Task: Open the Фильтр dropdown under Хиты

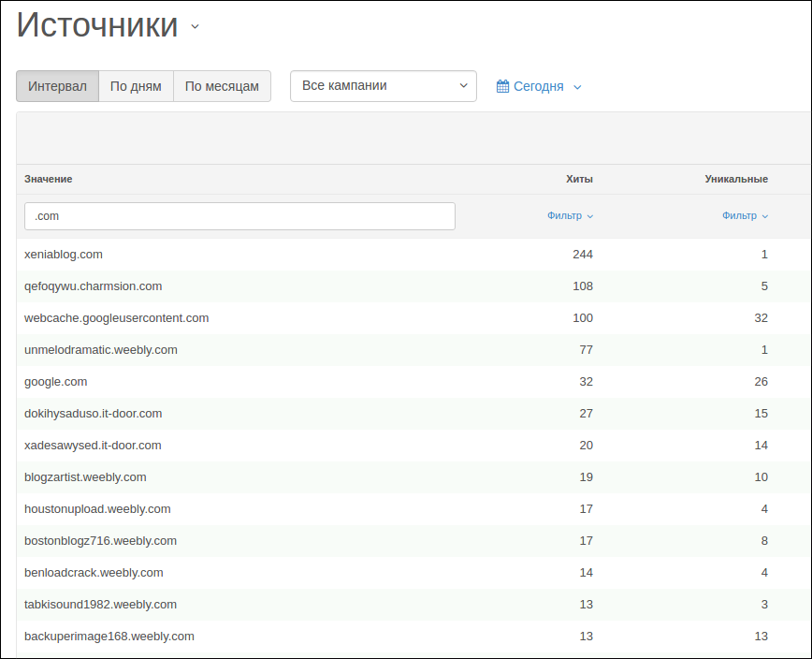Action: (x=570, y=215)
